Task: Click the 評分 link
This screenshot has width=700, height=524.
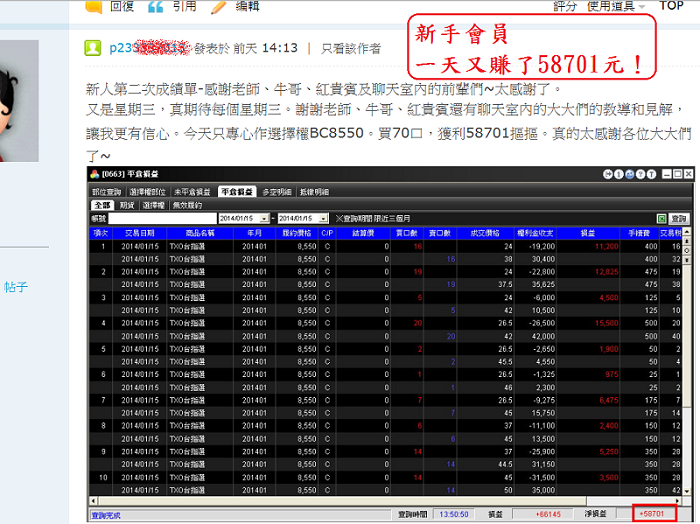Action: [x=565, y=6]
